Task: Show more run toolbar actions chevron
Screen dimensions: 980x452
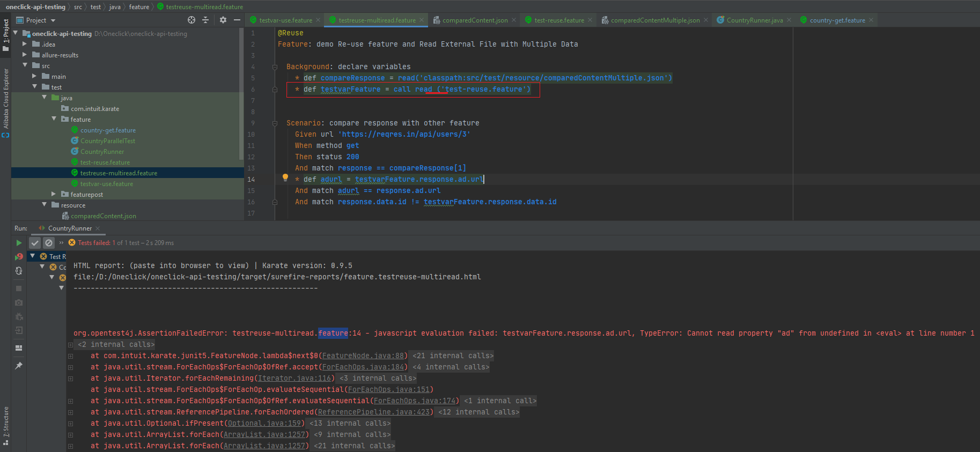Action: (x=61, y=243)
